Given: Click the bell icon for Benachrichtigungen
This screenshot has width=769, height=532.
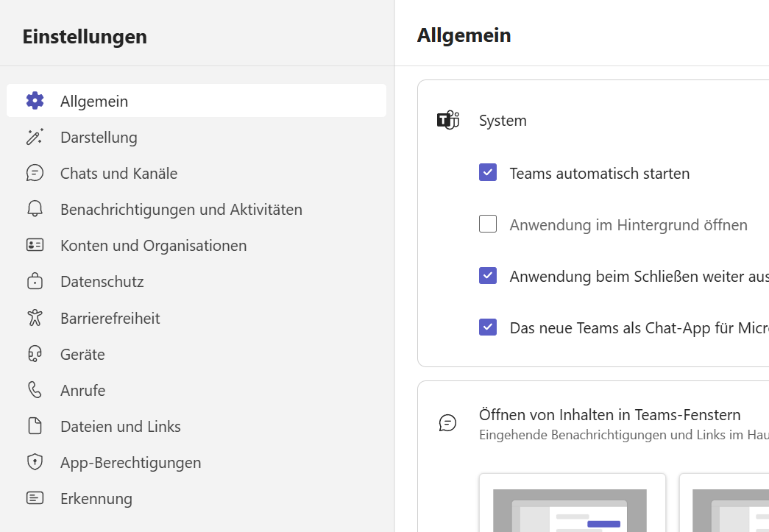Looking at the screenshot, I should 35,209.
